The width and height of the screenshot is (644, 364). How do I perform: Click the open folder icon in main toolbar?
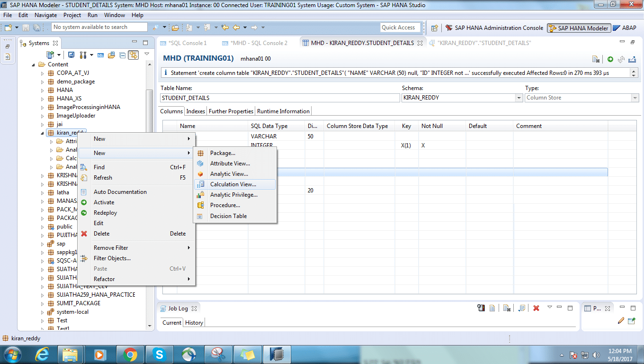pyautogui.click(x=175, y=27)
